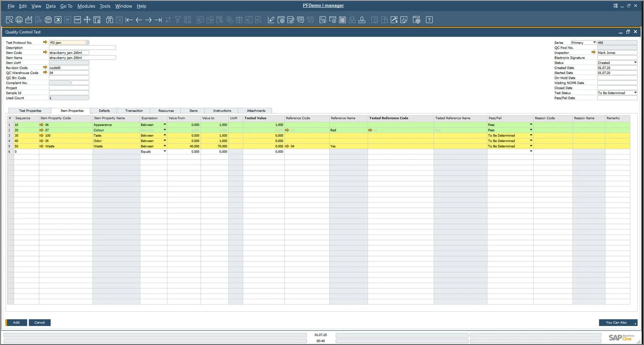The width and height of the screenshot is (644, 345).
Task: Open the Layout Designer pencil icon
Action: click(271, 20)
